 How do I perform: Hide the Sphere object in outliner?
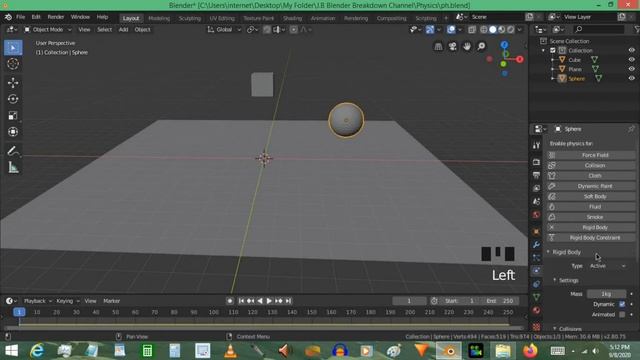tap(631, 78)
